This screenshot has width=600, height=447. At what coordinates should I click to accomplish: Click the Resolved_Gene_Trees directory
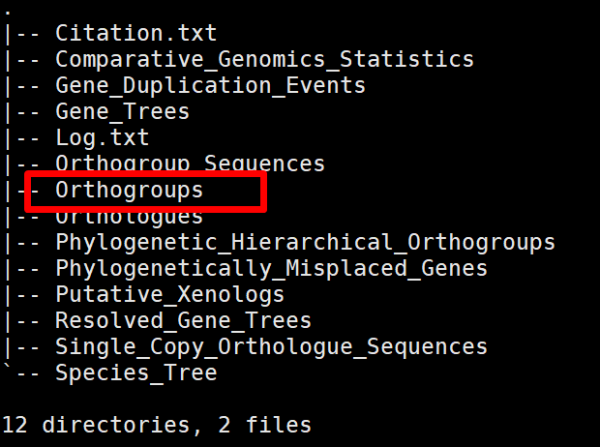183,320
